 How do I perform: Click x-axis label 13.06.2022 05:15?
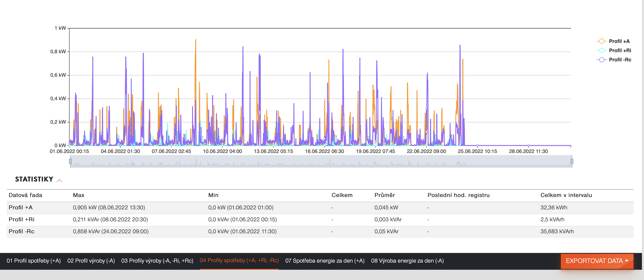[273, 151]
